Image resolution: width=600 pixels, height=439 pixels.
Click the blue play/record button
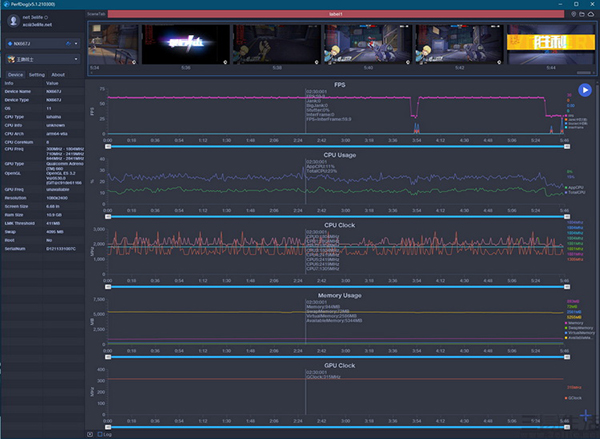[584, 90]
